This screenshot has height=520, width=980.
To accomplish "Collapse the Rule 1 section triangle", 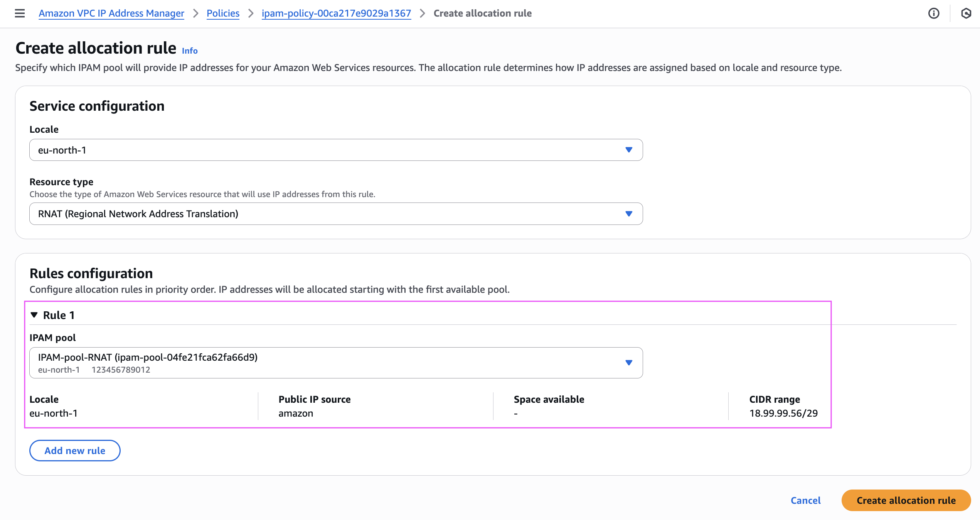I will point(34,315).
